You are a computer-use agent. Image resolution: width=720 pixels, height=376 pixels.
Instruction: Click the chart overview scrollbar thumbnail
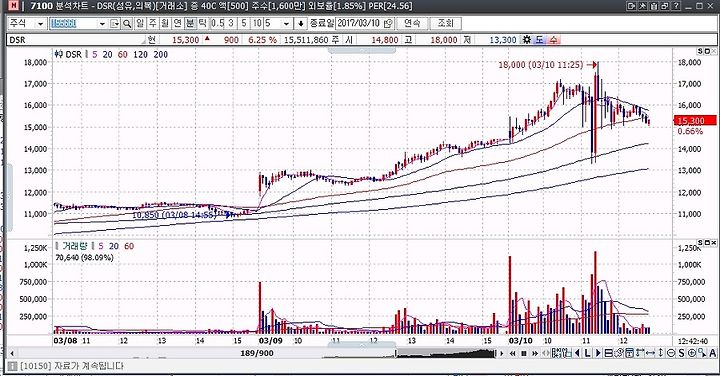pyautogui.click(x=445, y=354)
